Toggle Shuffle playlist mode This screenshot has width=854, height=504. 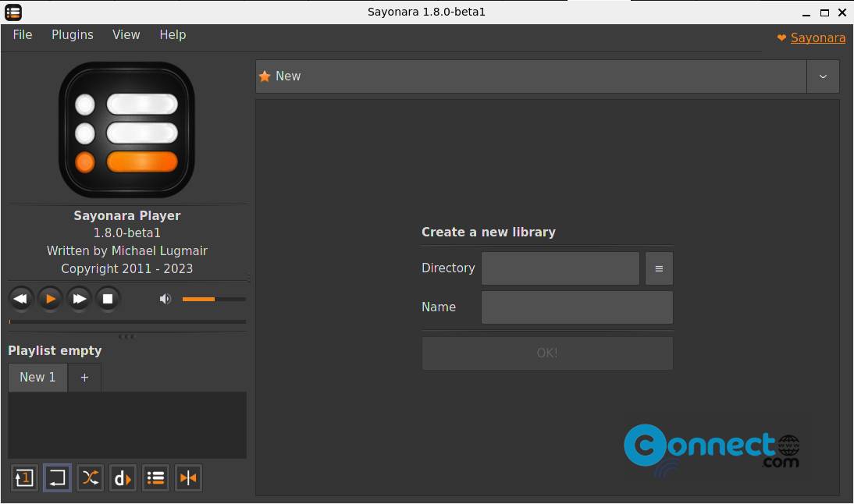tap(90, 478)
